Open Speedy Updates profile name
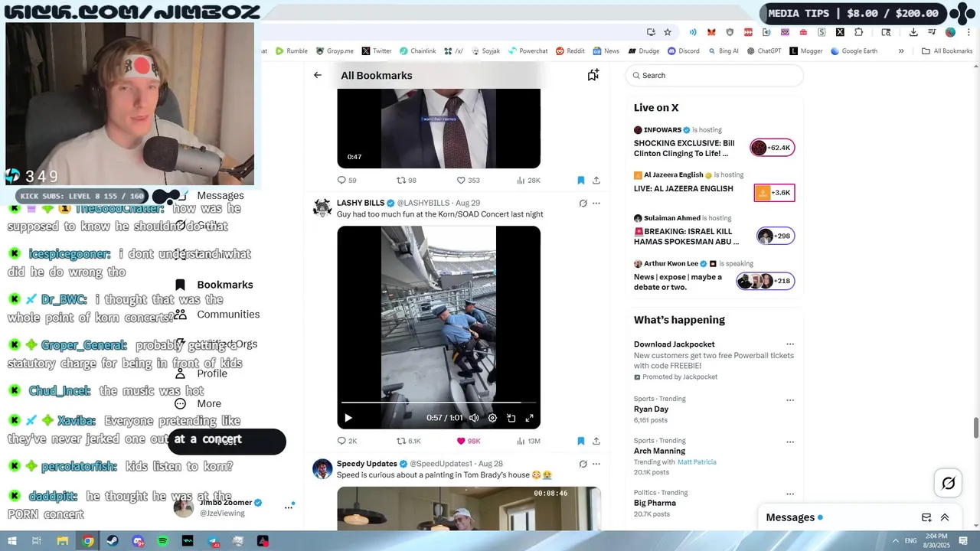980x551 pixels. pyautogui.click(x=367, y=464)
